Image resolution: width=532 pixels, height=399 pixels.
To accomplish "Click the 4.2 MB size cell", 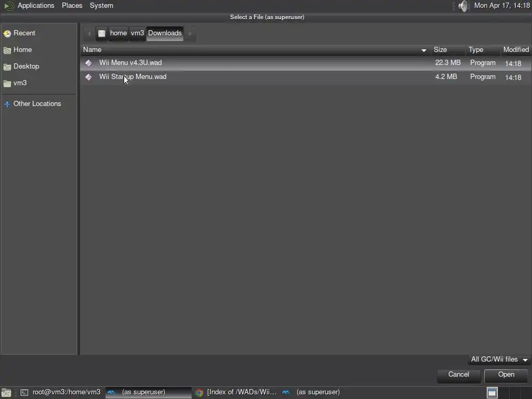I will (x=446, y=77).
